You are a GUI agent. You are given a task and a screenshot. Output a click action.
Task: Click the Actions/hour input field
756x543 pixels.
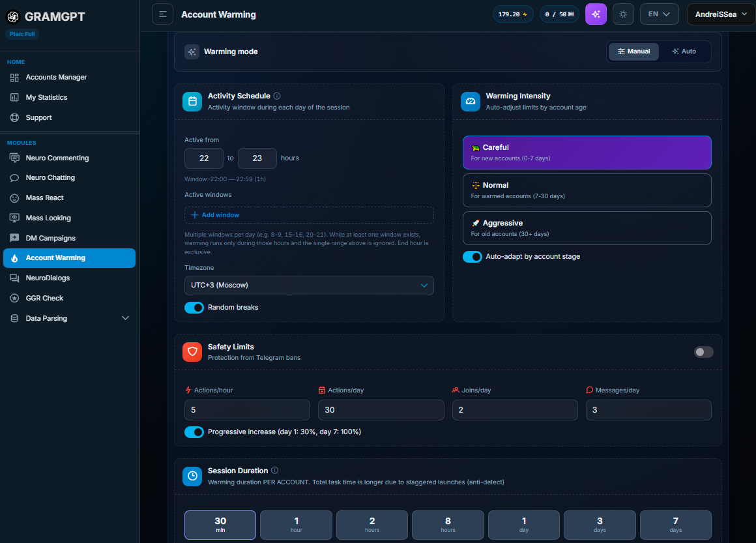point(248,410)
